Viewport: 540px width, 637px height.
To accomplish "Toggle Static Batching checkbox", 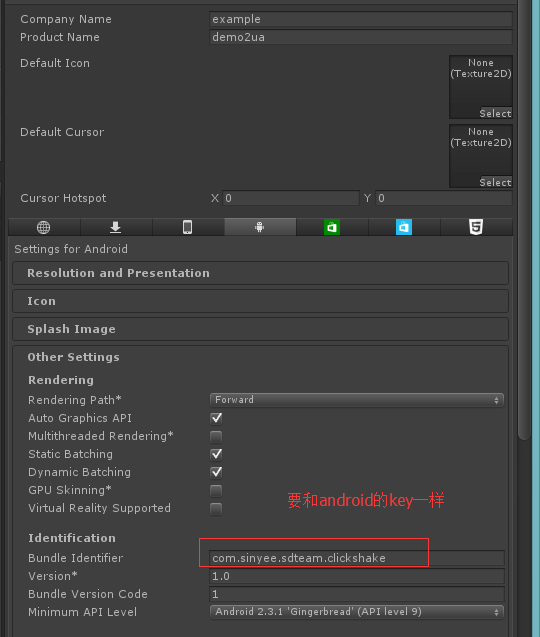I will pyautogui.click(x=216, y=454).
